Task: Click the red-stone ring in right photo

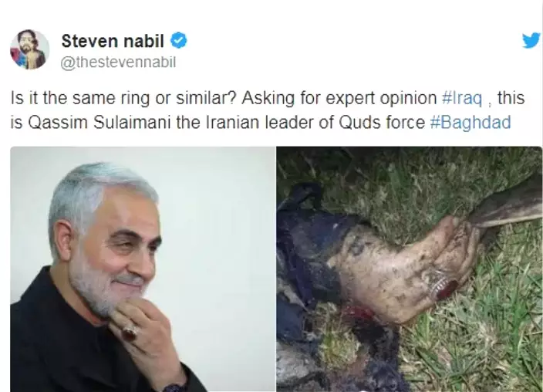Action: click(444, 286)
